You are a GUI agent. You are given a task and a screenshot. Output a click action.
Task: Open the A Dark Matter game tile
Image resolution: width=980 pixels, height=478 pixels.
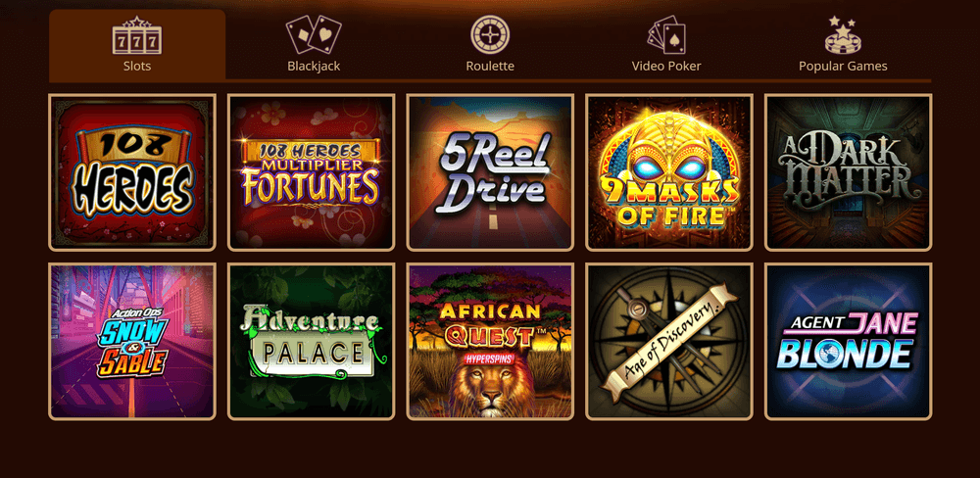[848, 172]
